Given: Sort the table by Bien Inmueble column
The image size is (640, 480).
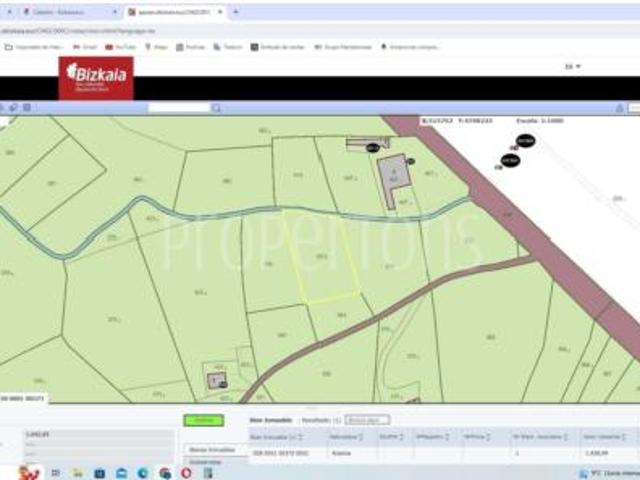Looking at the screenshot, I should (x=276, y=437).
